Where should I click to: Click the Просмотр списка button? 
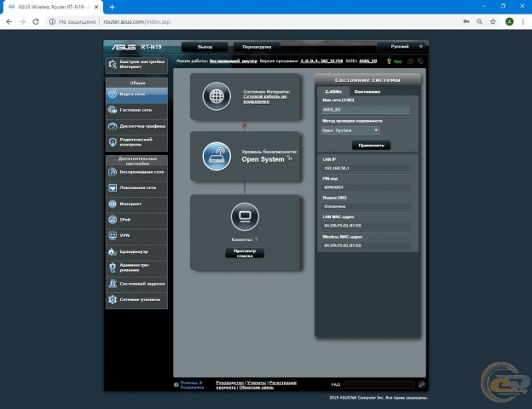click(245, 253)
